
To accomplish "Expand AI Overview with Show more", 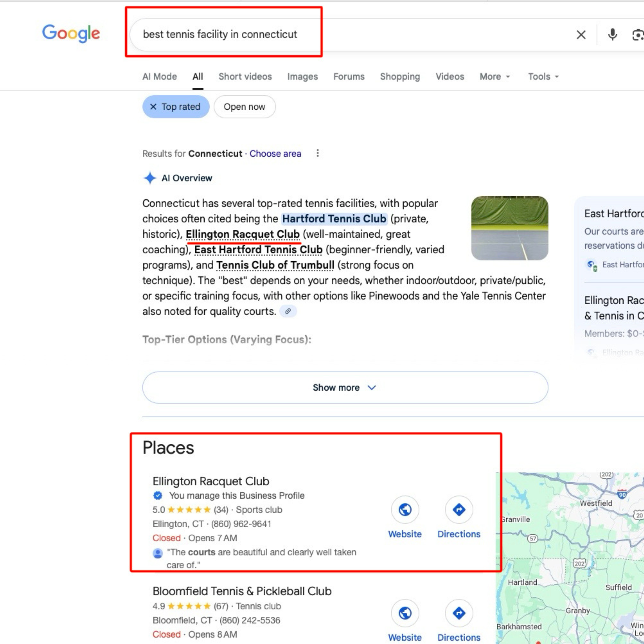I will click(x=345, y=387).
